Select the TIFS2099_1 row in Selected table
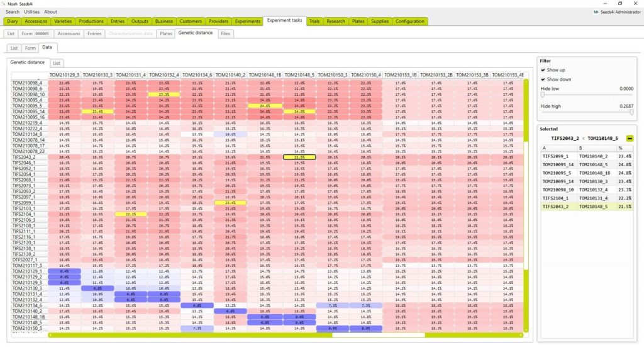The width and height of the screenshot is (644, 347). click(587, 156)
